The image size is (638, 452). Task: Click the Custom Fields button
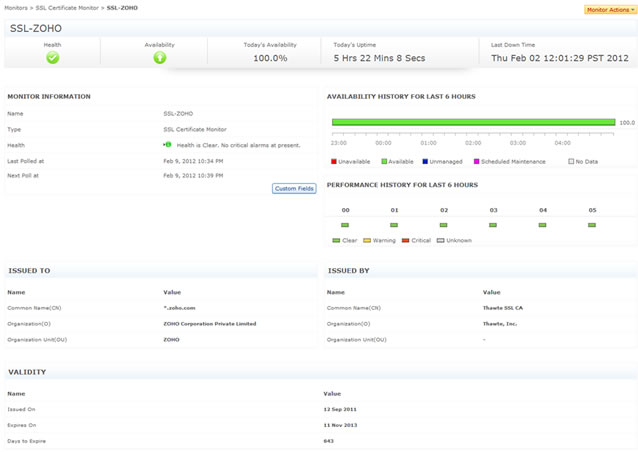[x=294, y=188]
